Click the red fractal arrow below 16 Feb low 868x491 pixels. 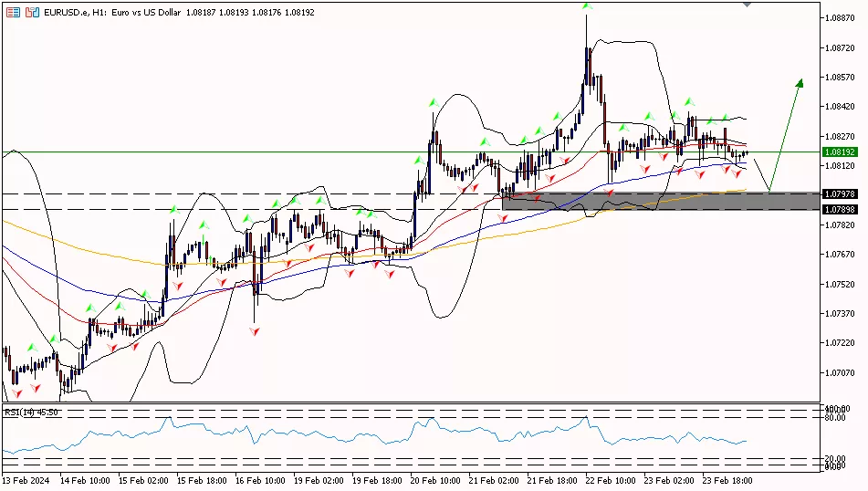254,329
